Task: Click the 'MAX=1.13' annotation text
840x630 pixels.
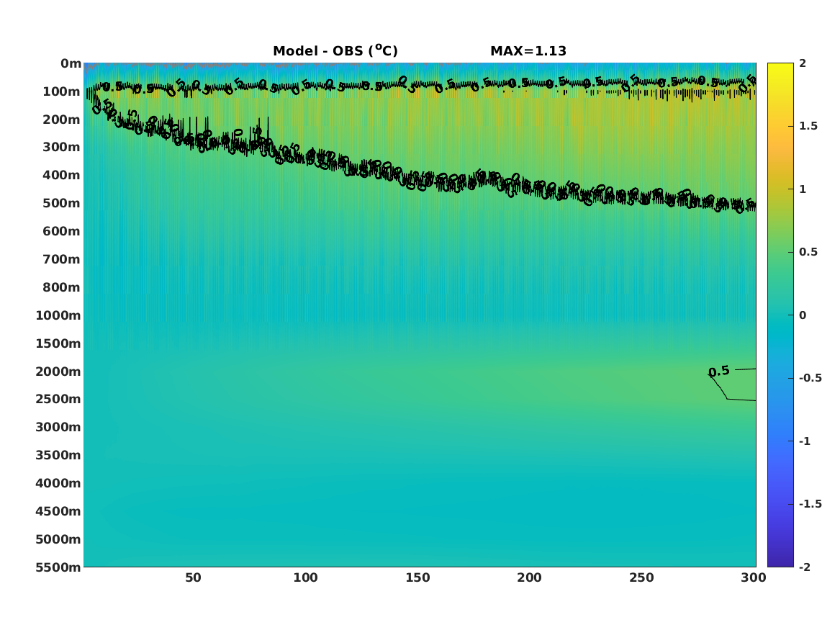Action: [x=528, y=51]
